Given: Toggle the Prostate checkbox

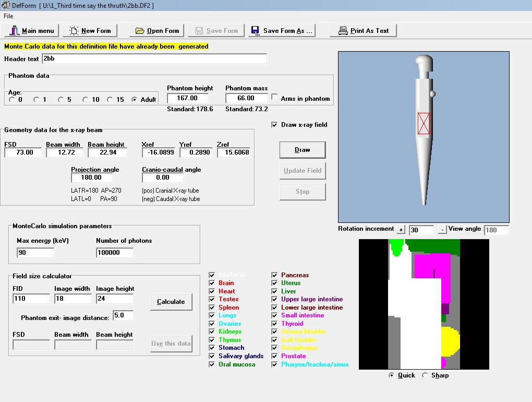Looking at the screenshot, I should pos(274,356).
